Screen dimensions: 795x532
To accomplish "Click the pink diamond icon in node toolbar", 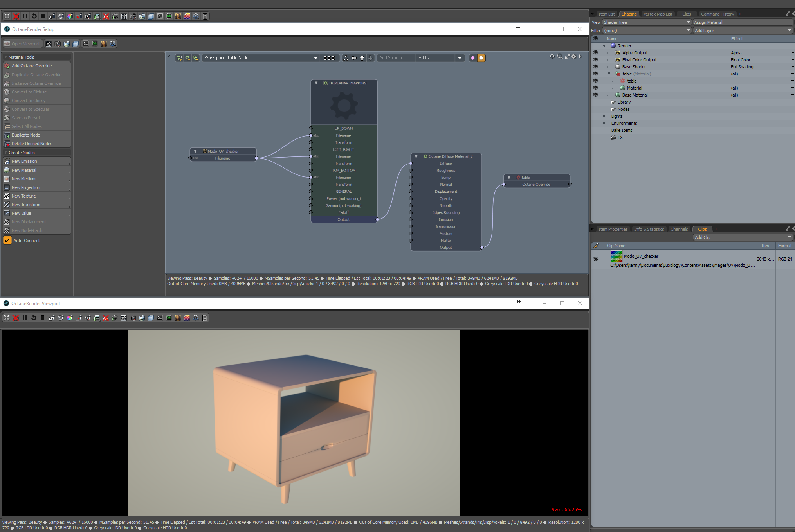I will click(x=472, y=58).
